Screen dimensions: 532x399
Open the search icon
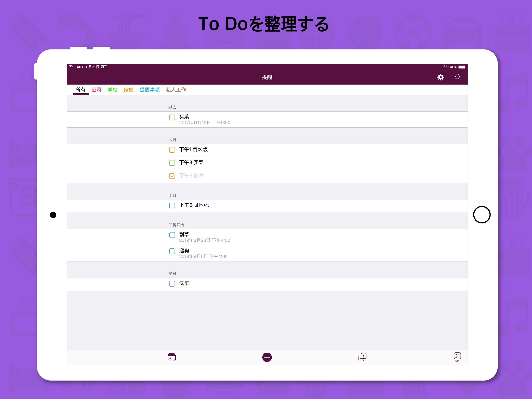457,77
